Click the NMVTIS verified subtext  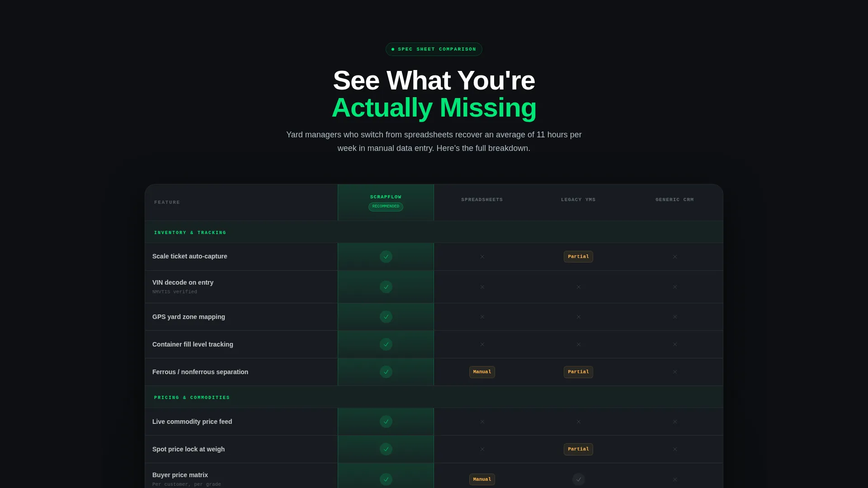[175, 292]
